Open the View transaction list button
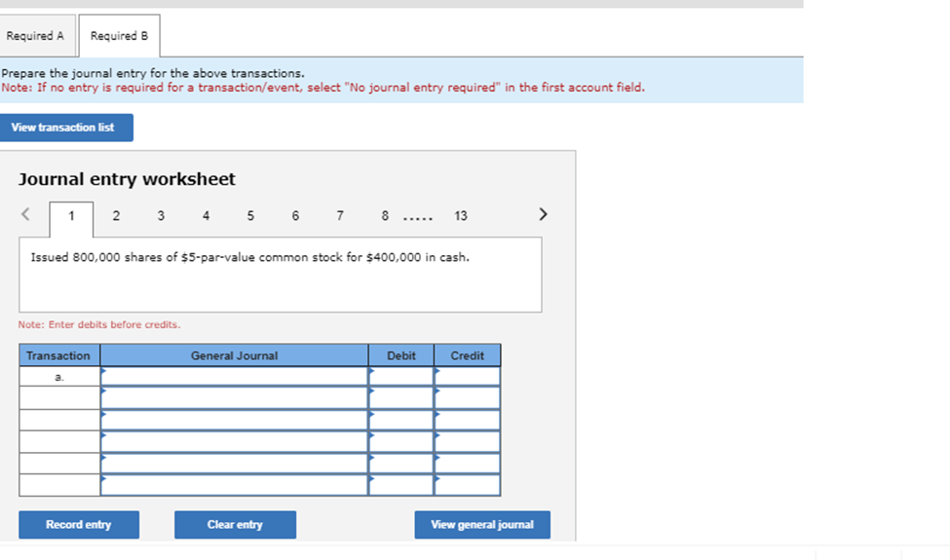 tap(66, 128)
